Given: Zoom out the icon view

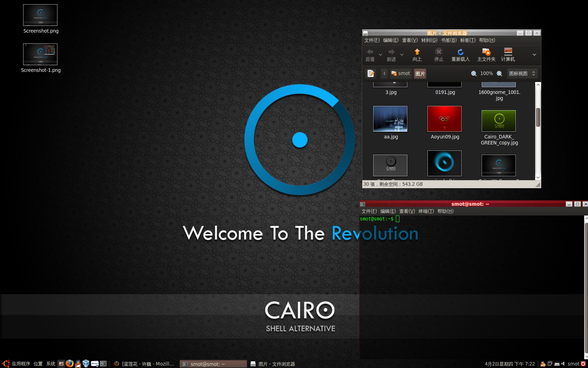Looking at the screenshot, I should click(x=474, y=74).
